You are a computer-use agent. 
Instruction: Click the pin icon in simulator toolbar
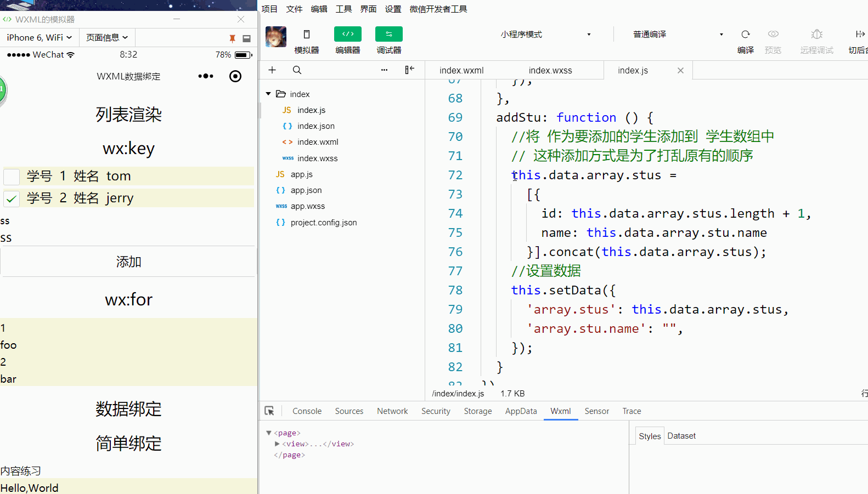(232, 38)
